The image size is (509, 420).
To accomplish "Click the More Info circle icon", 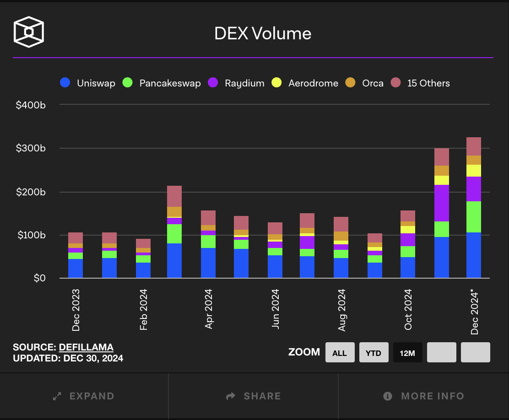I will pos(388,396).
